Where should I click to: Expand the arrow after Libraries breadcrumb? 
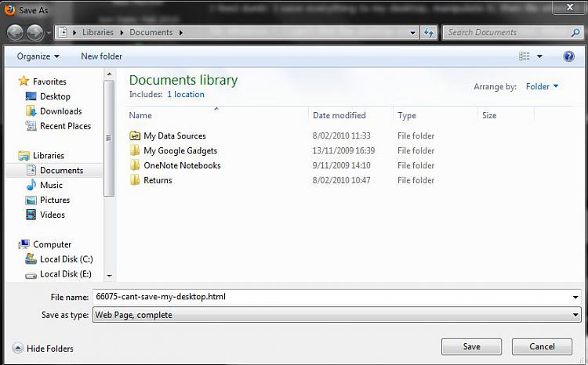point(122,33)
